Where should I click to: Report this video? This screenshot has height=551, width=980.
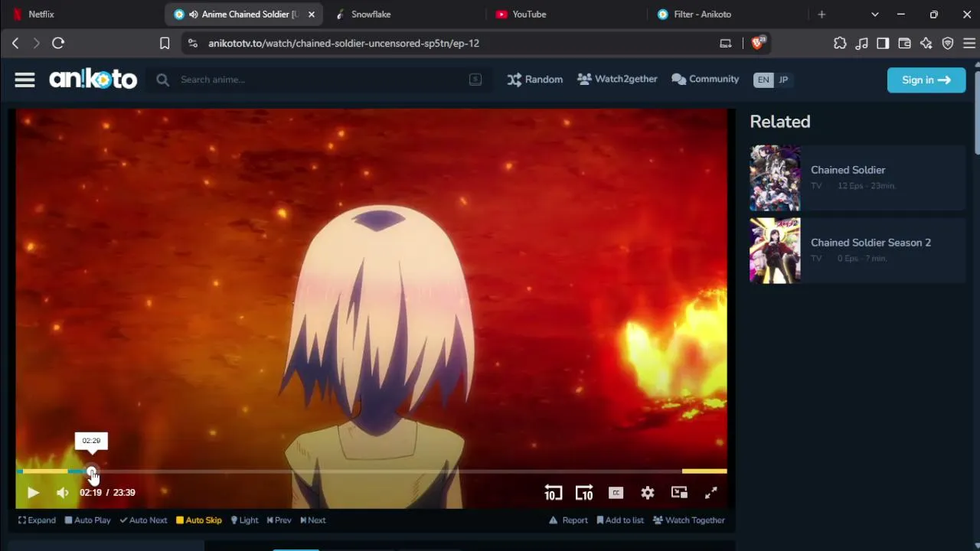pos(568,520)
